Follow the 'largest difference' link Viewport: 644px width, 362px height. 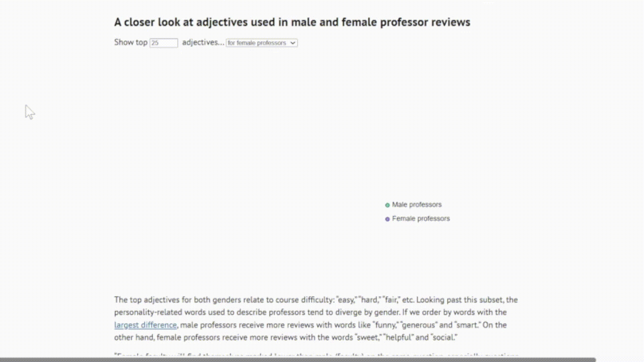[x=145, y=325]
